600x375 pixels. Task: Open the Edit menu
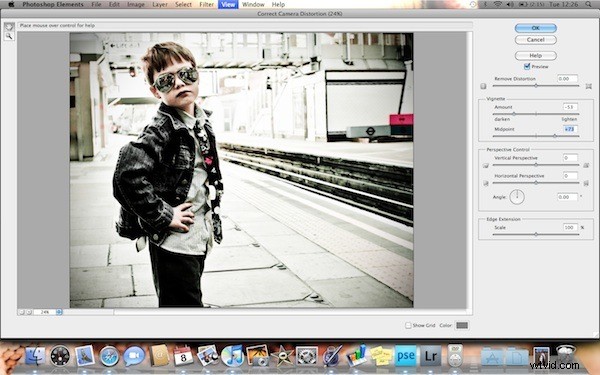[114, 4]
